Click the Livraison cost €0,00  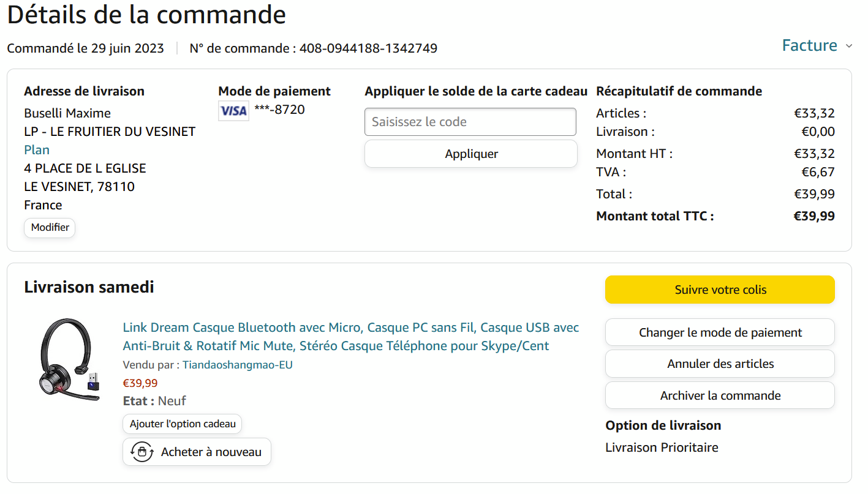[x=818, y=132]
